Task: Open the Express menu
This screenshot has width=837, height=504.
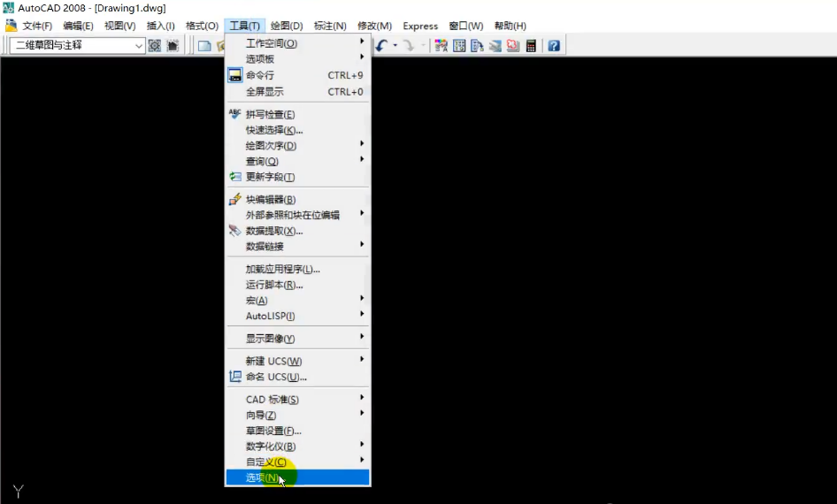Action: click(420, 26)
